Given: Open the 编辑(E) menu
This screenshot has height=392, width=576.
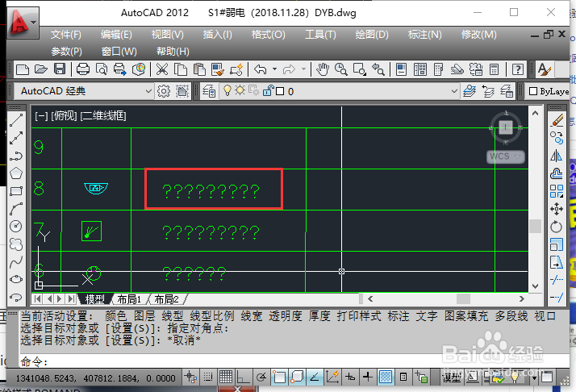Looking at the screenshot, I should pos(116,35).
